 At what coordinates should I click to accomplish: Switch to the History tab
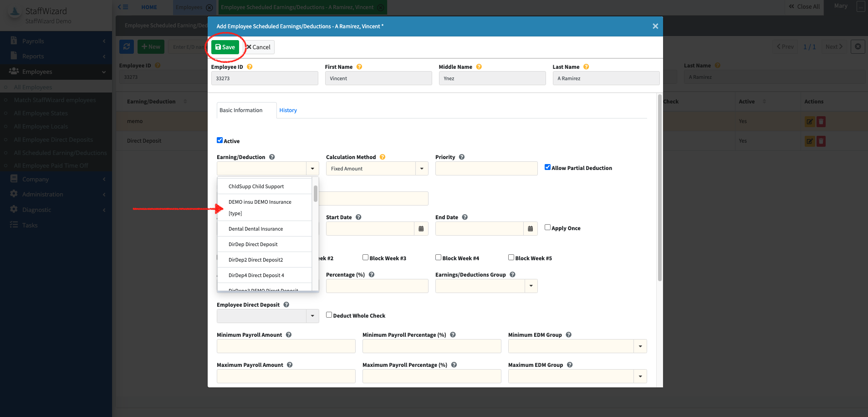point(288,110)
